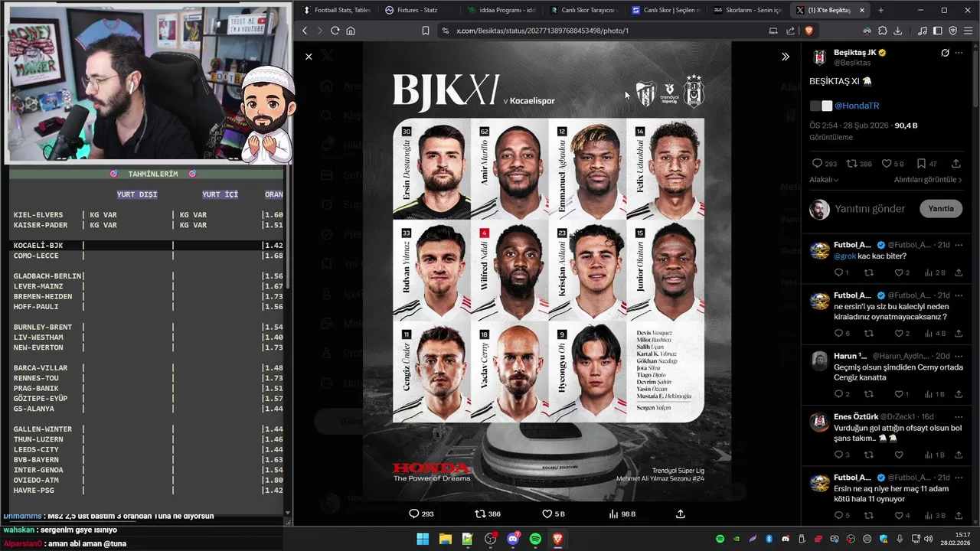Switch to Football Stats, Tables tab
Screen dimensions: 980x551
point(337,10)
